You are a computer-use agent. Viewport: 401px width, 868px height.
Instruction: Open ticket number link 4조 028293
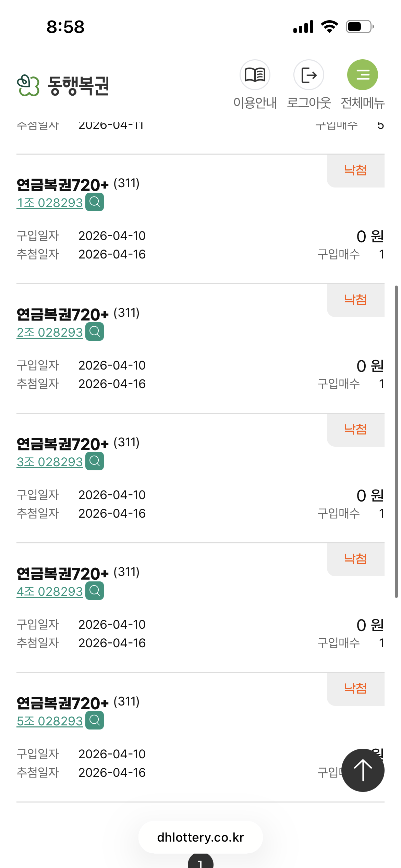tap(50, 592)
